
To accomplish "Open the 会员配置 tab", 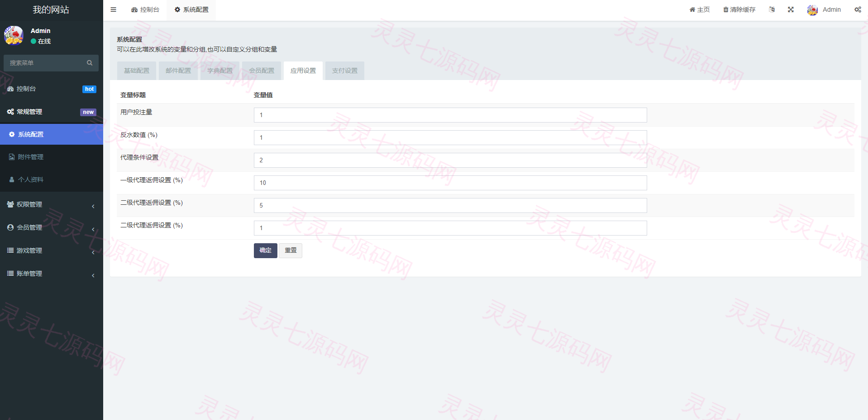I will click(x=262, y=71).
